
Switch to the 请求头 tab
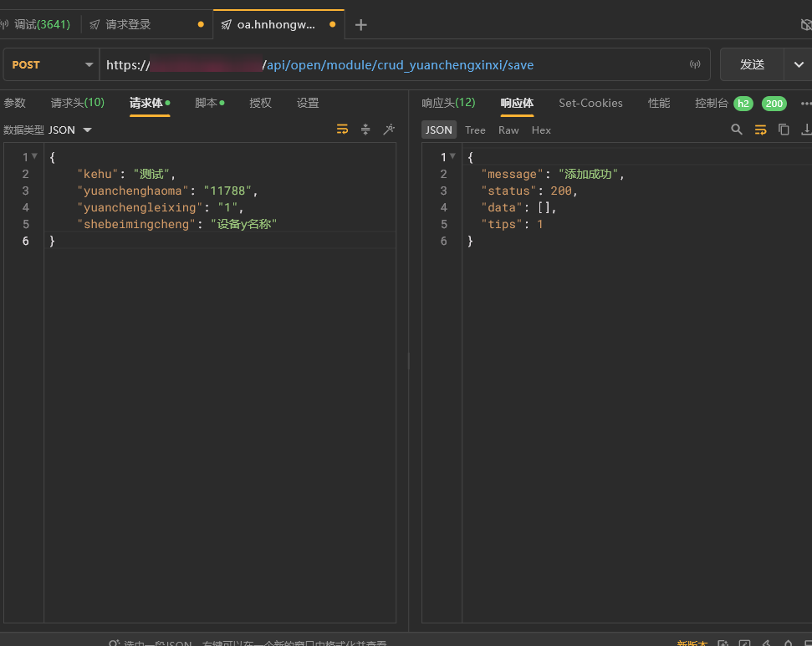pyautogui.click(x=77, y=104)
